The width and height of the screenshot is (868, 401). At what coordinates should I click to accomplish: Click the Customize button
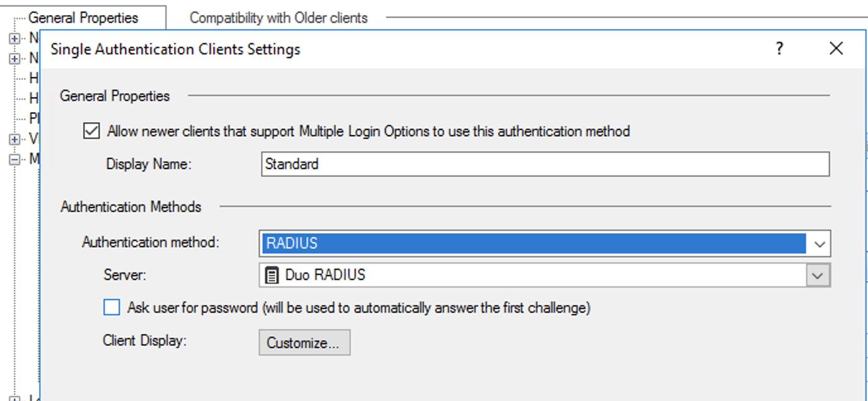[x=304, y=342]
